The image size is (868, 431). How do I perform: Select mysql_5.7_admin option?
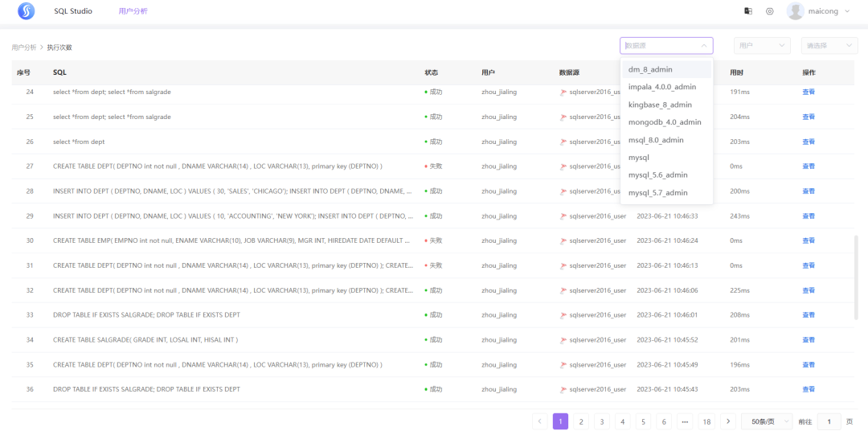click(666, 193)
